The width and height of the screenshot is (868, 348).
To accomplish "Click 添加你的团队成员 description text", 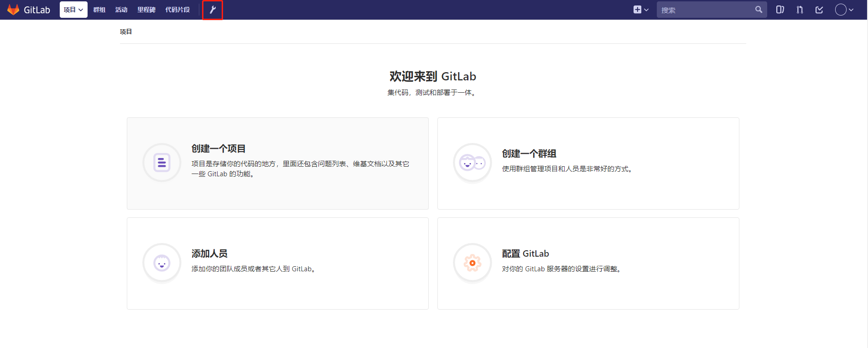I will point(254,269).
